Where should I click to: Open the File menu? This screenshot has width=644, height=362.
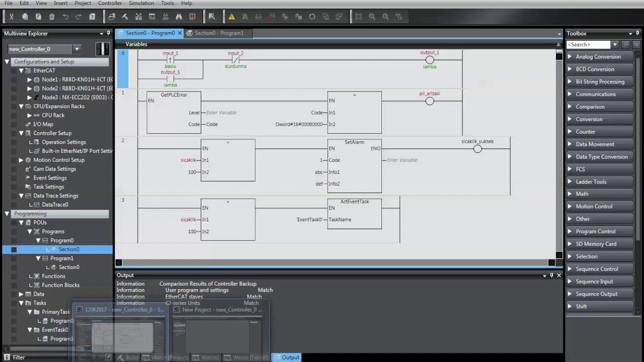(x=9, y=3)
